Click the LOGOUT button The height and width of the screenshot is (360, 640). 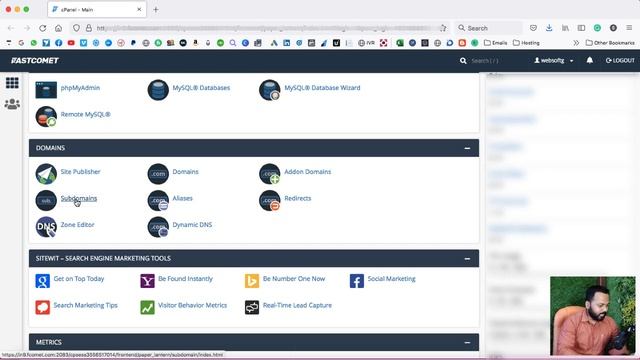click(x=620, y=60)
